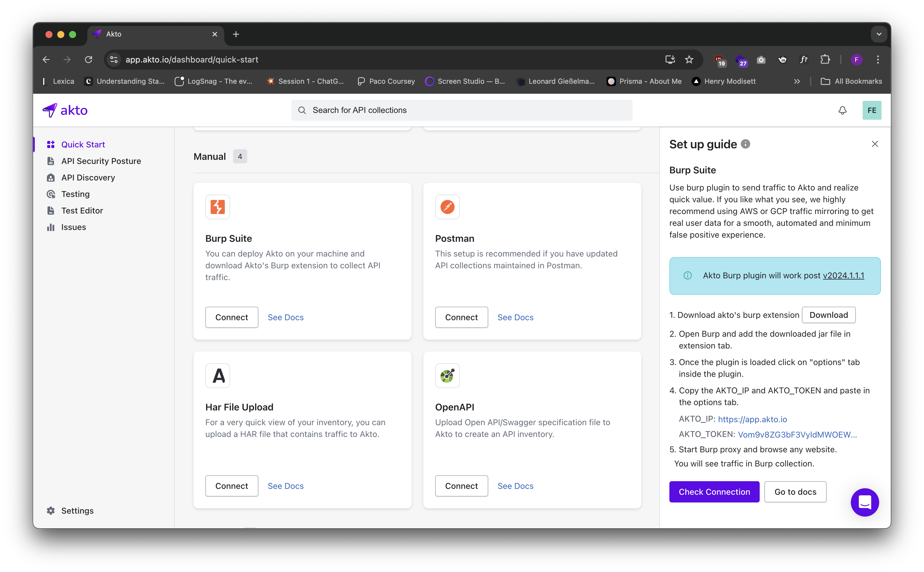Open the Intercom chat bubble
Screen dimensions: 924x572
click(864, 502)
